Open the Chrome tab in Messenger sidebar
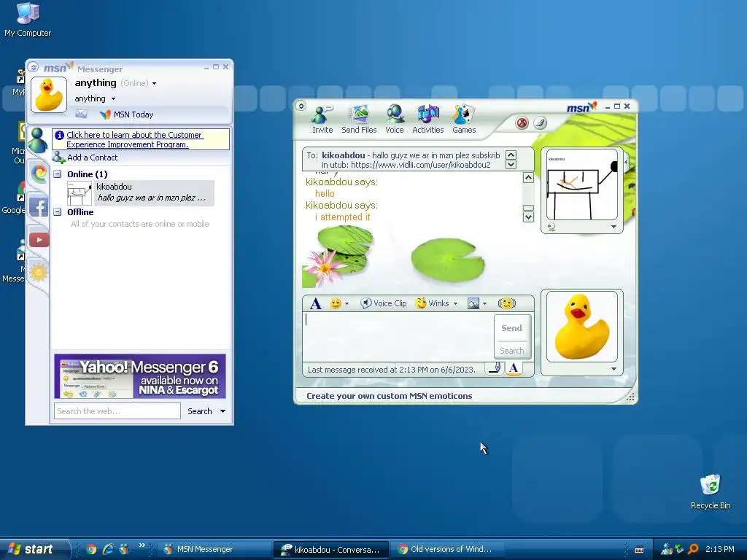Screen dimensions: 747x560 tap(39, 173)
